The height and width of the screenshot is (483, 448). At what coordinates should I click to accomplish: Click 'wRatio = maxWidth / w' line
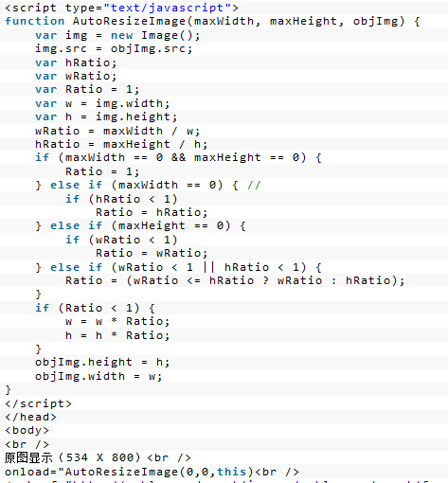point(117,131)
